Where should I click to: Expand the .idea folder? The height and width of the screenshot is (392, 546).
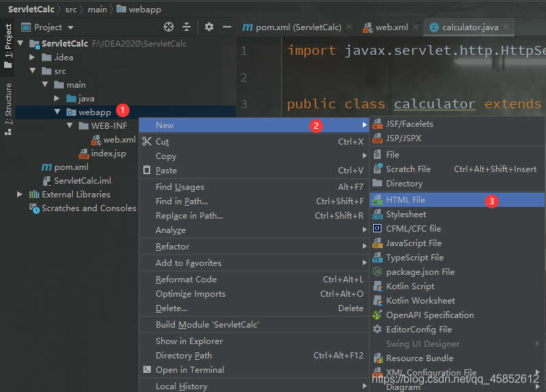click(32, 57)
